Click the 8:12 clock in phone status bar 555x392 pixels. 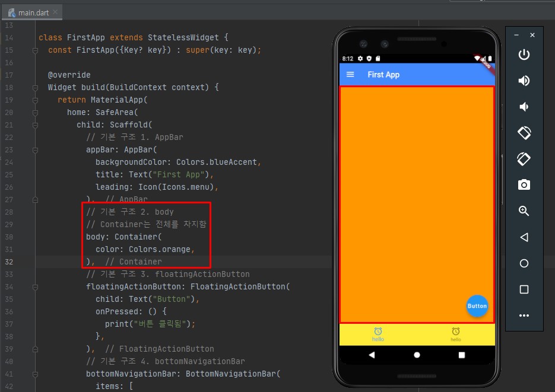tap(348, 59)
